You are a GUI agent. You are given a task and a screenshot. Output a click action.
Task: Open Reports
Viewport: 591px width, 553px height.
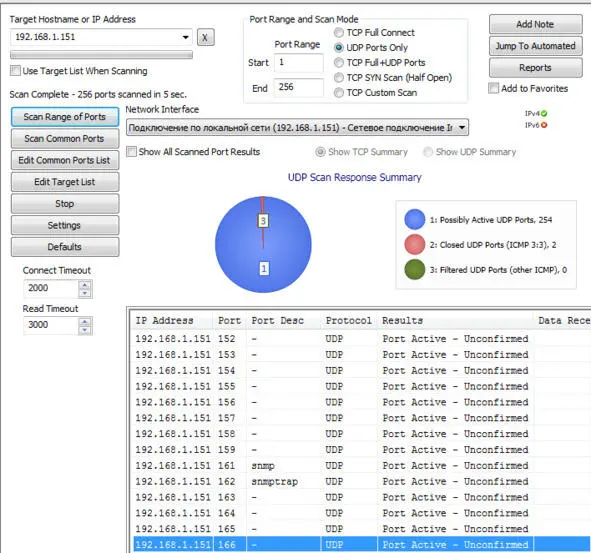[x=535, y=68]
